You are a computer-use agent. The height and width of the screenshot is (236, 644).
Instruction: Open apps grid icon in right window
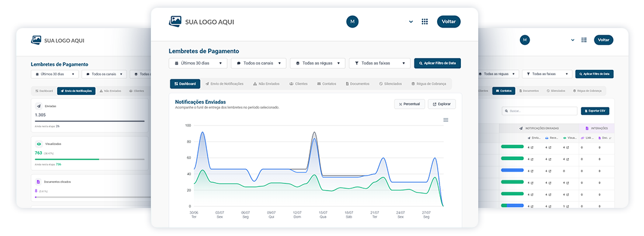tap(584, 40)
